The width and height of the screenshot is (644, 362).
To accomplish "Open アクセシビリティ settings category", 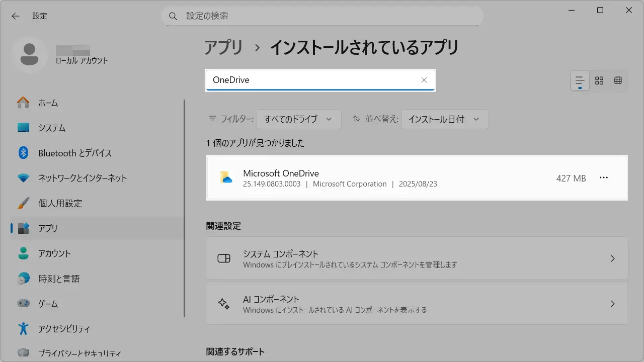I will click(97, 329).
